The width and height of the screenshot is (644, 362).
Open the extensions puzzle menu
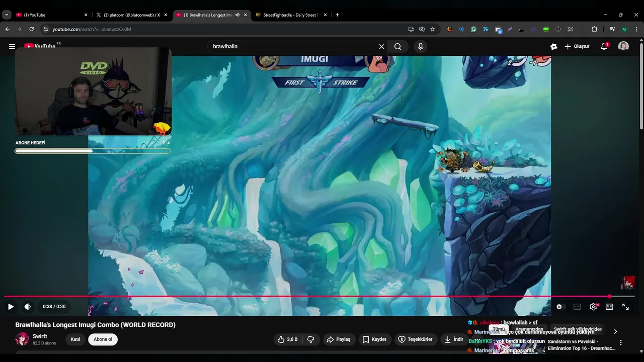(594, 29)
